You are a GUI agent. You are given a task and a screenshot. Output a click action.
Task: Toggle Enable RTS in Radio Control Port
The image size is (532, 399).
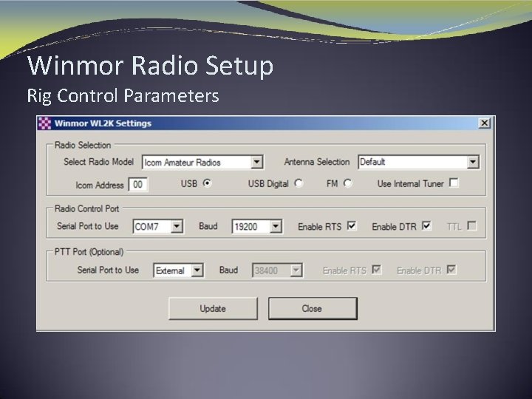click(x=352, y=225)
